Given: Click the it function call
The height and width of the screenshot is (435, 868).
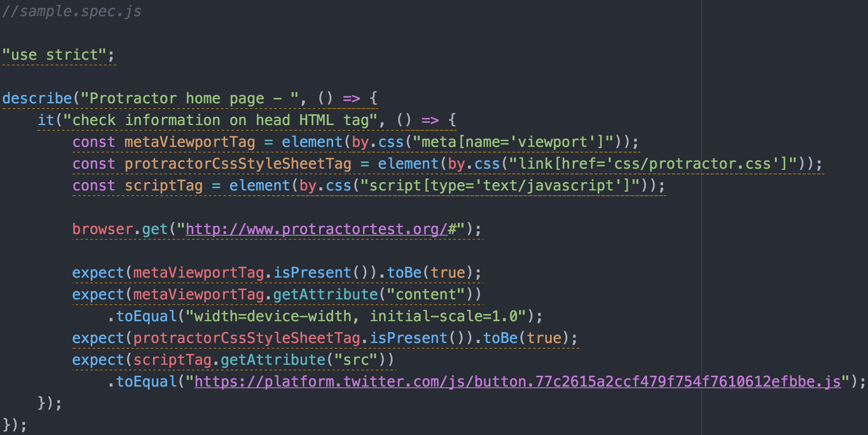Looking at the screenshot, I should (46, 120).
